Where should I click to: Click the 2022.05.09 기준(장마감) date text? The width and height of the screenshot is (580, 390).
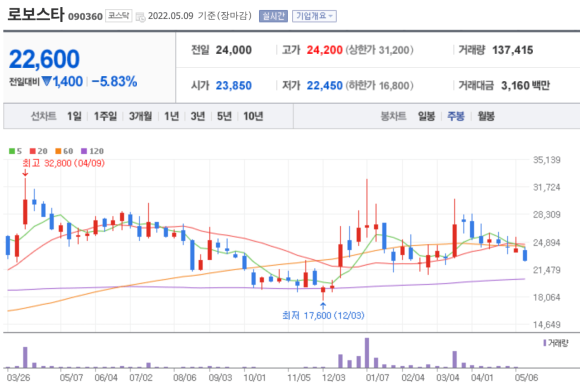point(200,16)
